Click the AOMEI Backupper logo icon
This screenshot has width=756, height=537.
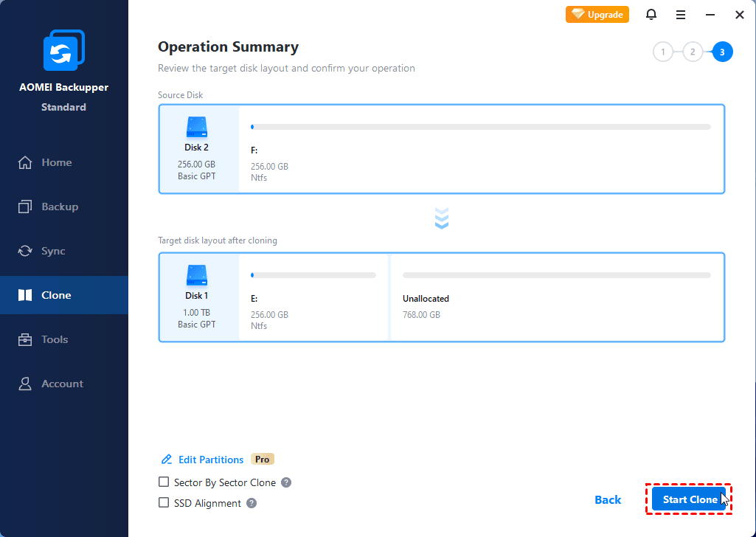click(64, 50)
